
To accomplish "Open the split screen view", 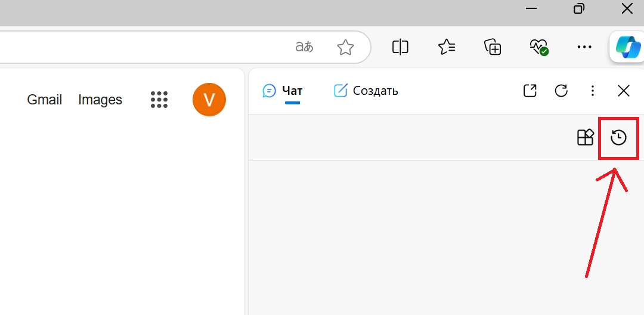I will coord(400,47).
